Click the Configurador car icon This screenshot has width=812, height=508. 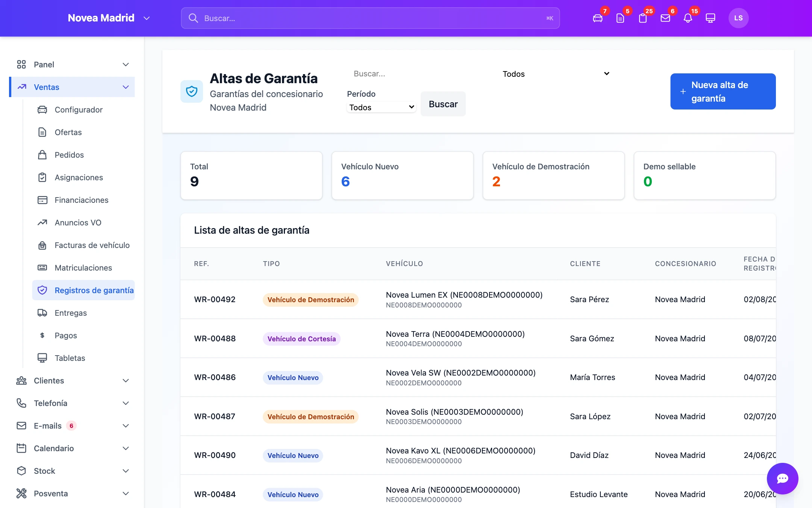pyautogui.click(x=42, y=110)
